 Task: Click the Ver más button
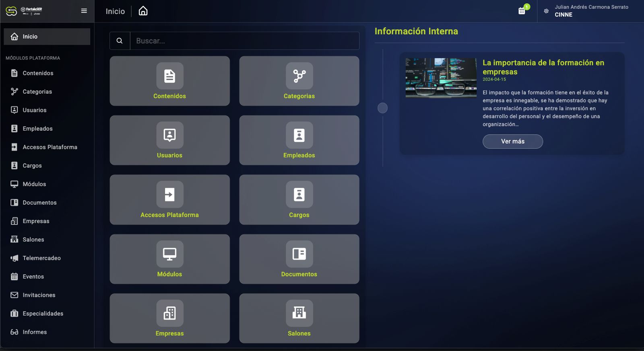[512, 142]
